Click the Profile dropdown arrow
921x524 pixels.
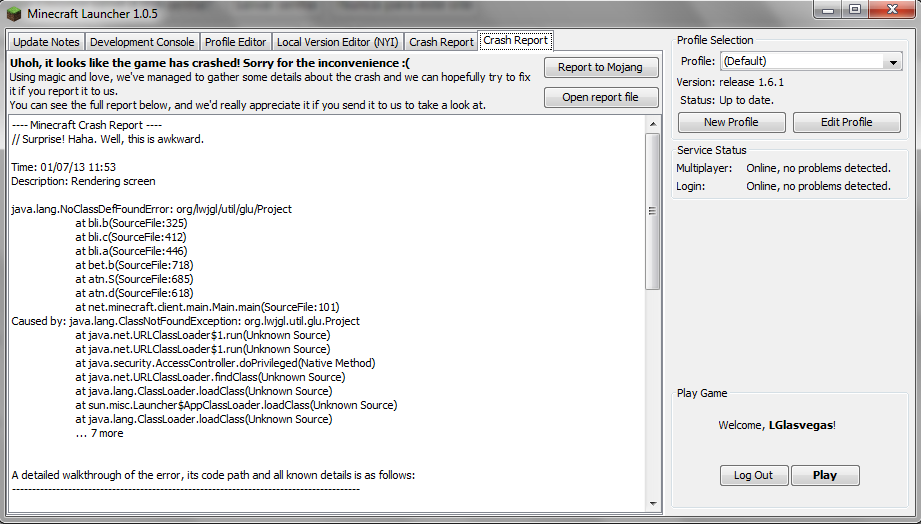tap(893, 62)
